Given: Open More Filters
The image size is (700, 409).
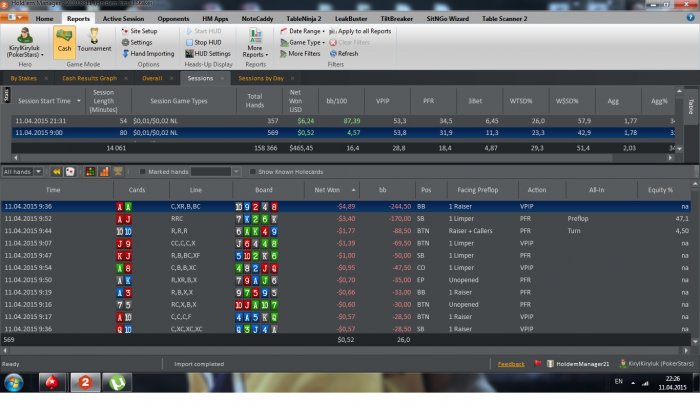Looking at the screenshot, I should coord(300,54).
